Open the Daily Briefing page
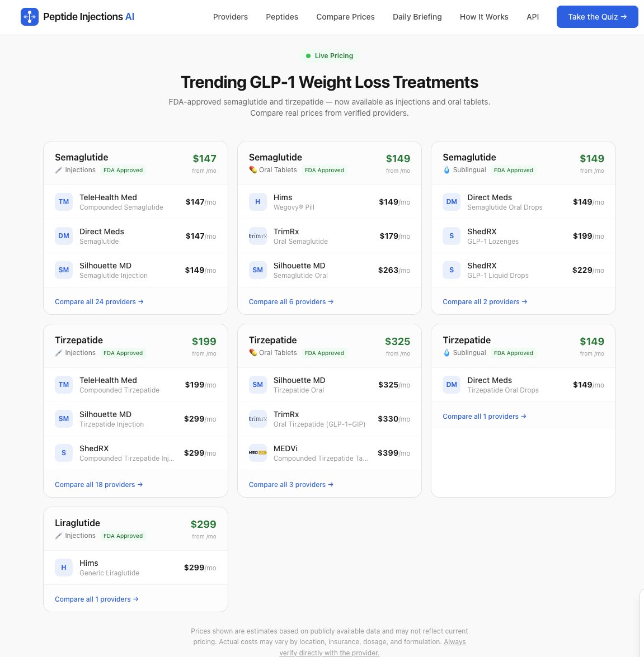The width and height of the screenshot is (644, 657). [417, 17]
